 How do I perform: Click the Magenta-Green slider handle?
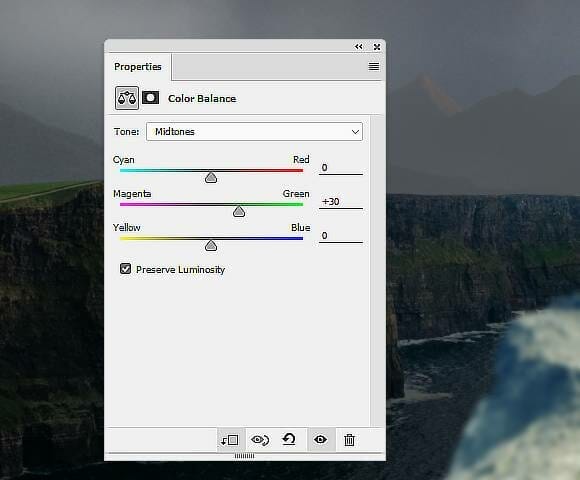pyautogui.click(x=239, y=211)
